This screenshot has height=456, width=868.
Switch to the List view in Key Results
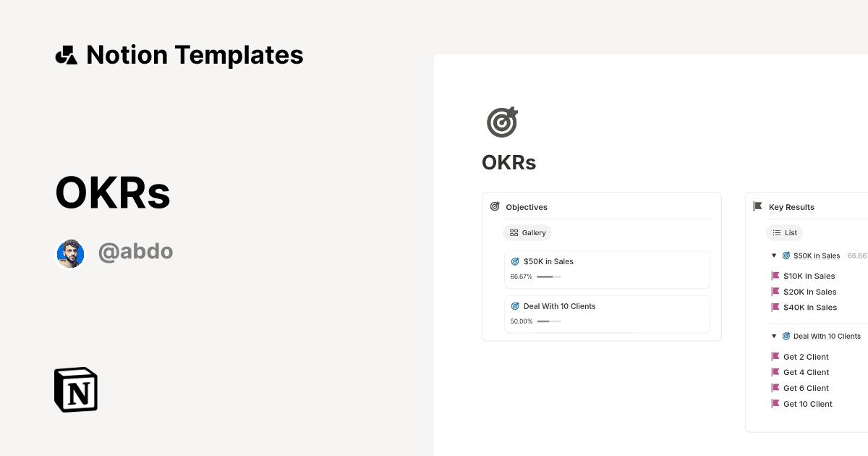coord(784,232)
